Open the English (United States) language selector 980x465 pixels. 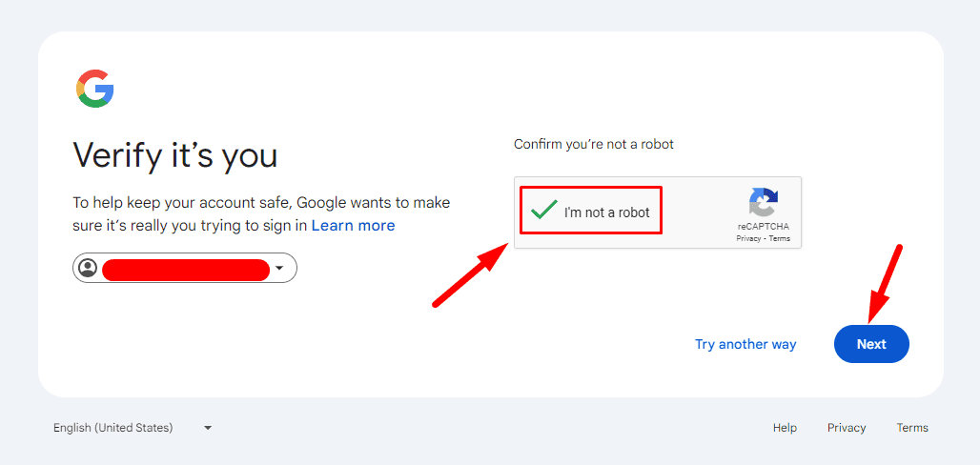(113, 428)
